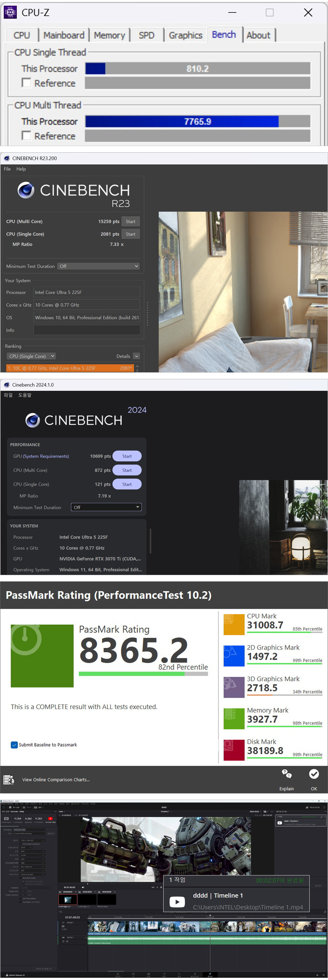Open Minimum Test Duration dropdown in Cinebench 2024
Screen dimensions: 328x980
[x=106, y=507]
